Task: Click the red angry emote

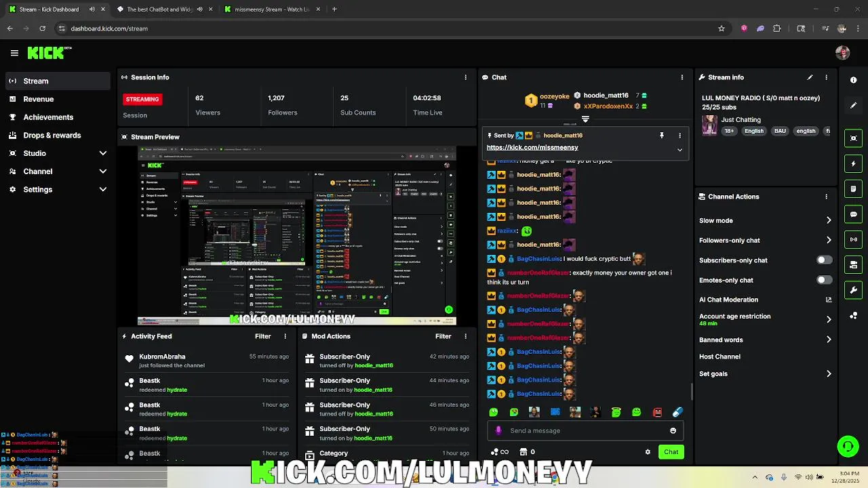Action: [657, 412]
